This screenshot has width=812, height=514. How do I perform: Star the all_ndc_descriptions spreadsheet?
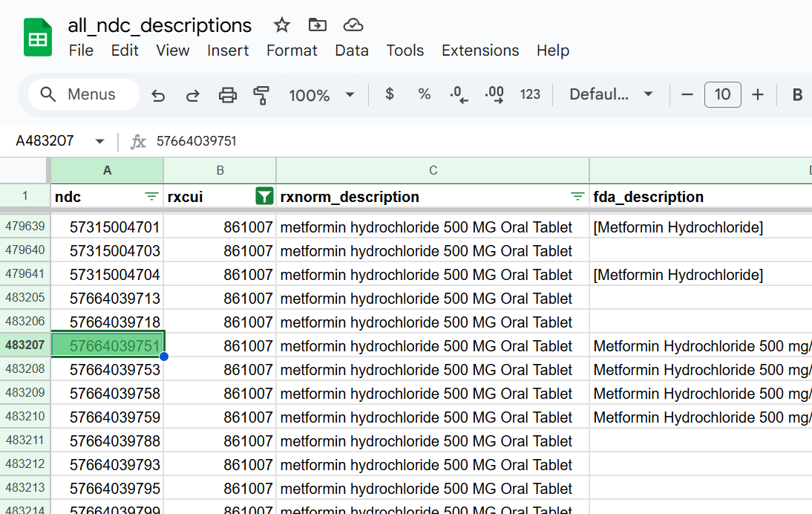pos(281,25)
